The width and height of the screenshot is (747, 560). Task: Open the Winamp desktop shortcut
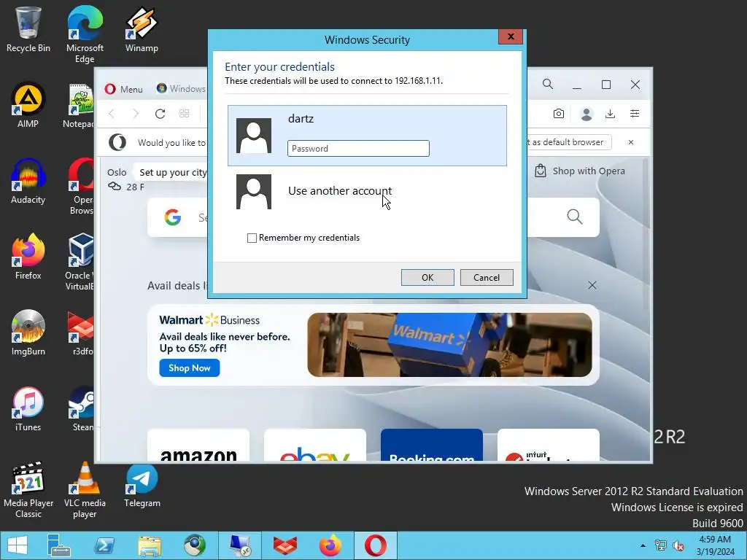point(142,29)
